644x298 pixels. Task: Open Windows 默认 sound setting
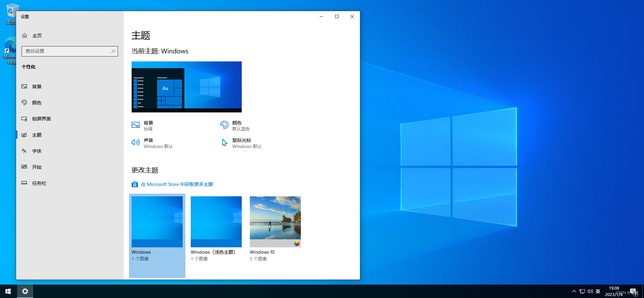tap(158, 146)
